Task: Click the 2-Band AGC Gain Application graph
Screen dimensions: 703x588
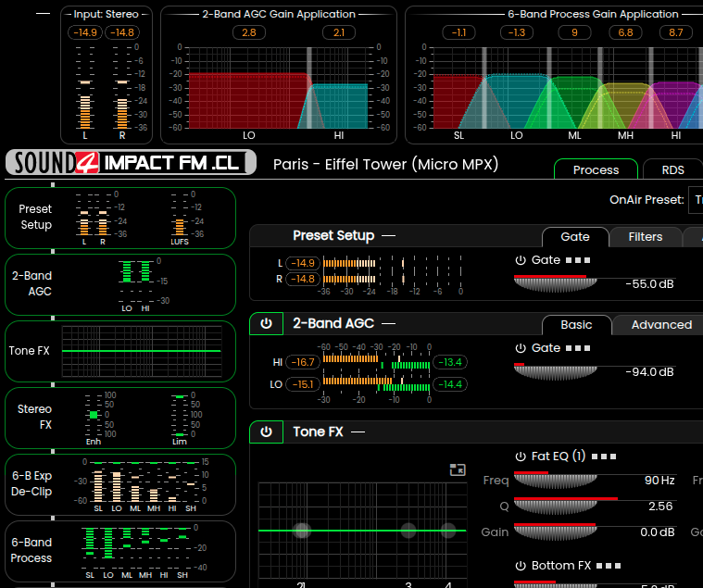Action: click(278, 88)
